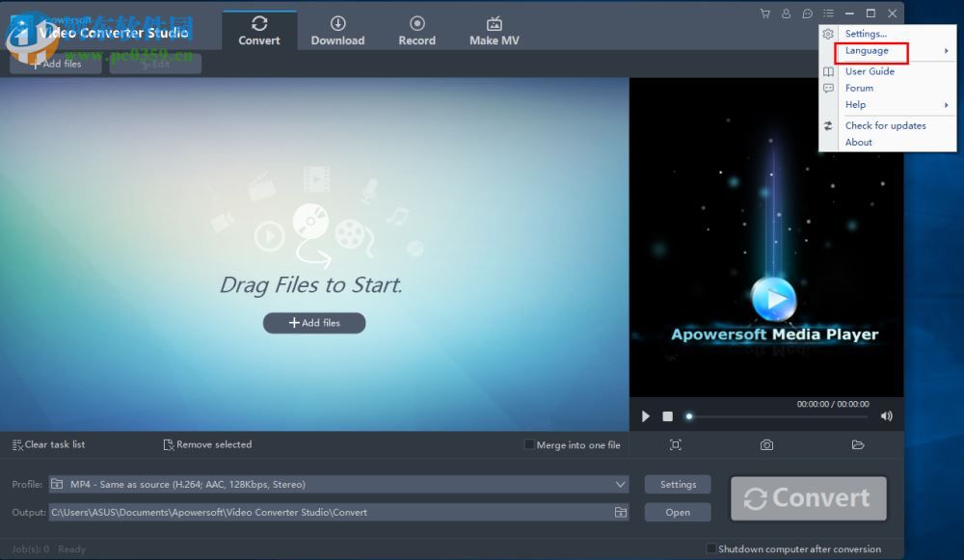Click the shopping cart icon in title bar
This screenshot has width=964, height=560.
tap(765, 13)
